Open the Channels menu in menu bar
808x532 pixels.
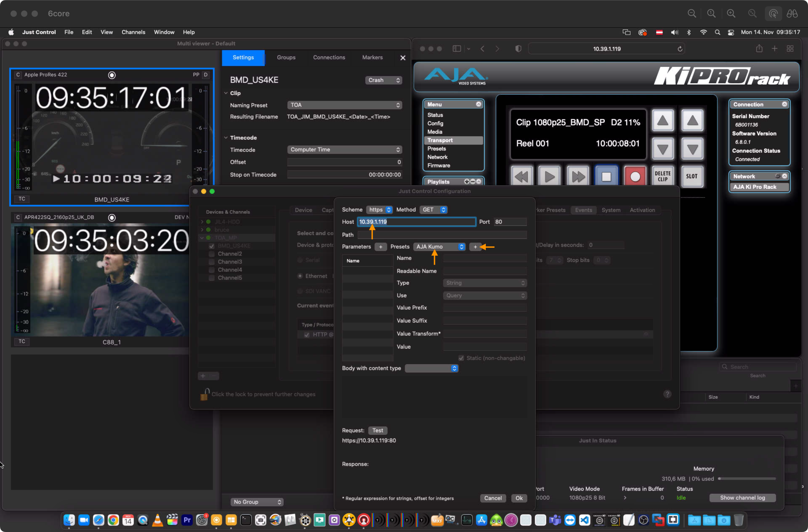pyautogui.click(x=133, y=32)
